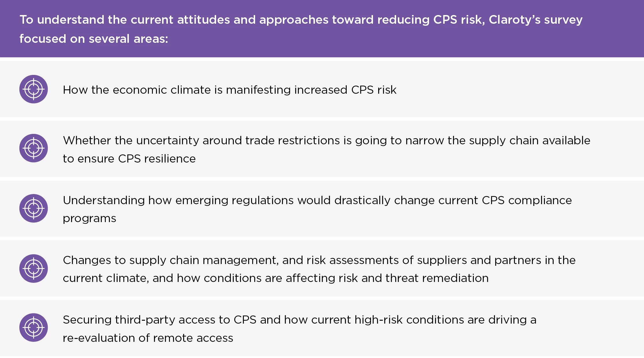Click the target icon beside the economic climate item
Screen dimensions: 644x358
[x=34, y=89]
